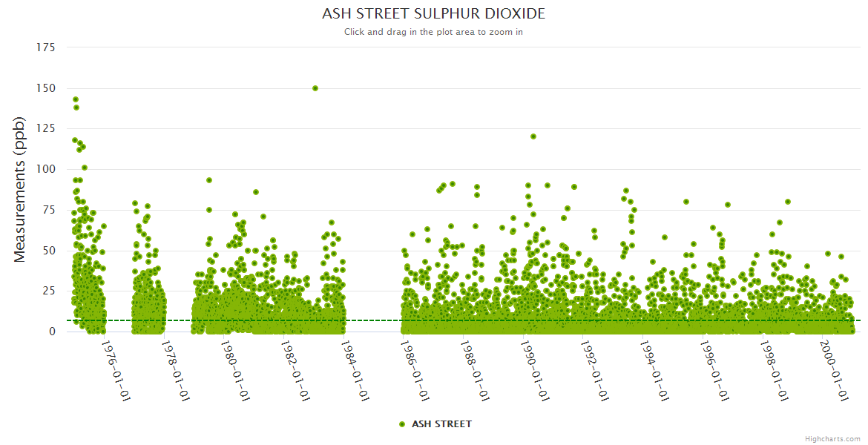
Task: Click the 100 y-axis tick label
Action: click(x=45, y=169)
